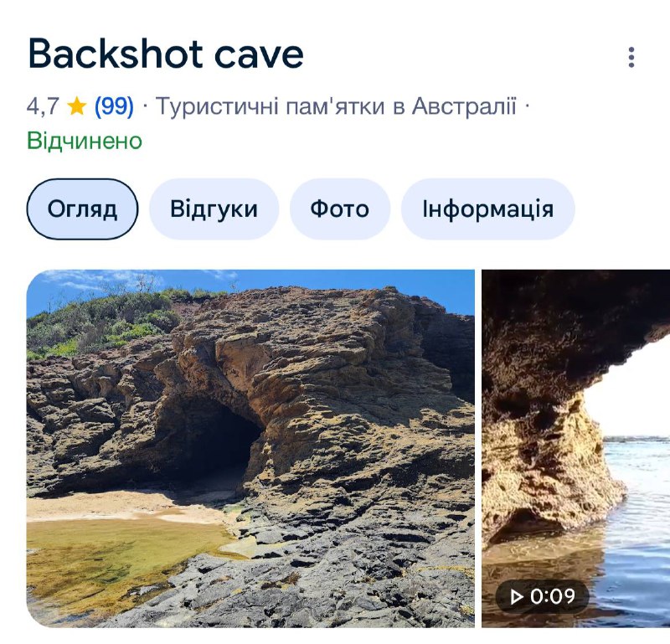
Task: Go to the Інформація tab
Action: [x=487, y=209]
